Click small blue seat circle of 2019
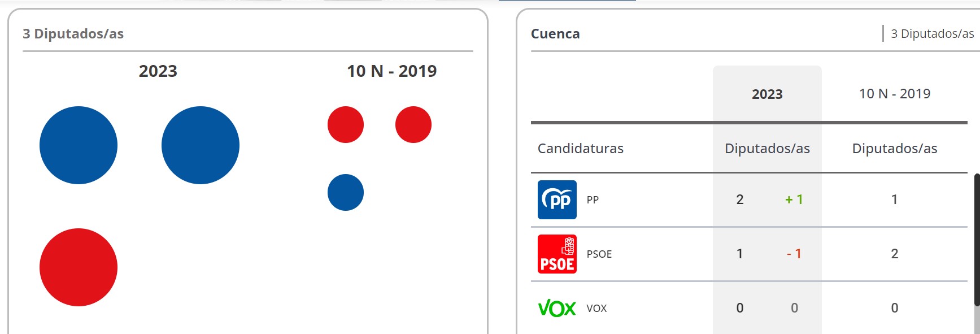 (346, 192)
